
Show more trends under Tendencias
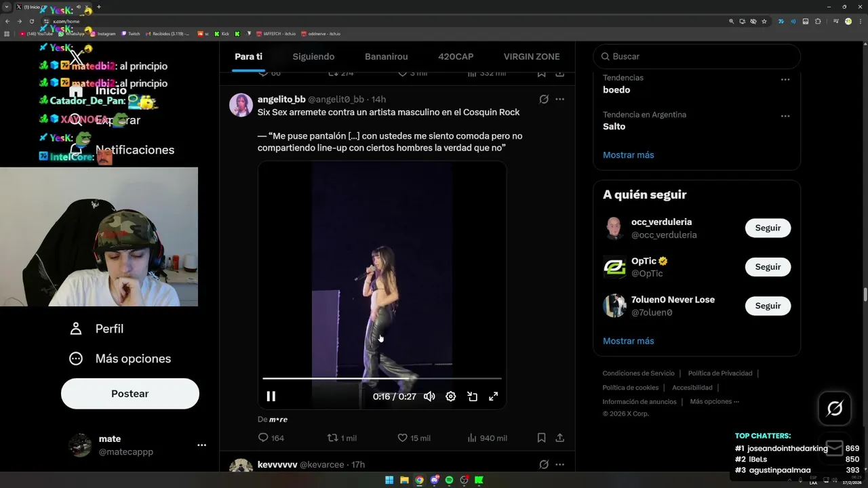pyautogui.click(x=629, y=155)
